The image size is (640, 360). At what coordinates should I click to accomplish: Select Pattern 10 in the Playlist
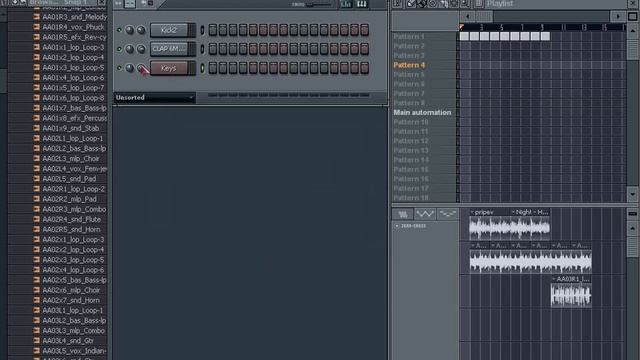coord(411,122)
